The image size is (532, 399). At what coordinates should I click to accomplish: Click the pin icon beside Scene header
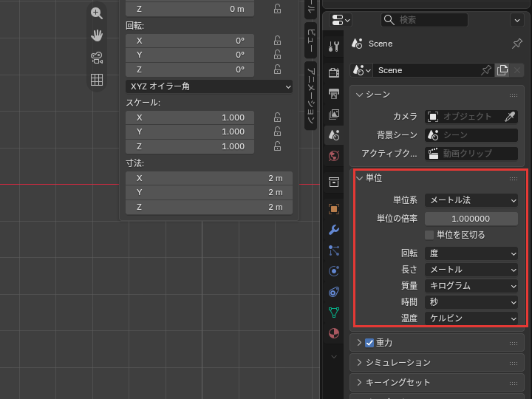click(517, 44)
